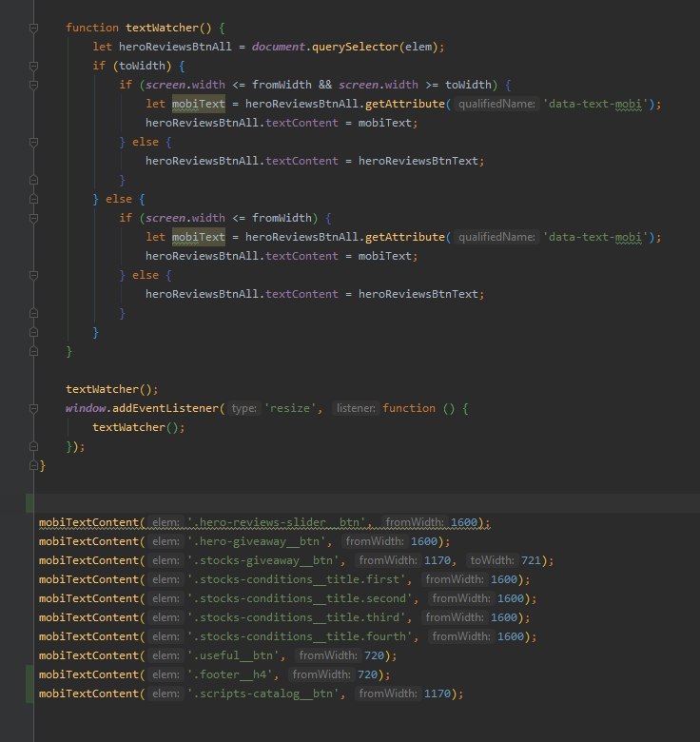Collapse the textWatcher function fold marker
Image resolution: width=700 pixels, height=742 pixels.
coord(33,28)
